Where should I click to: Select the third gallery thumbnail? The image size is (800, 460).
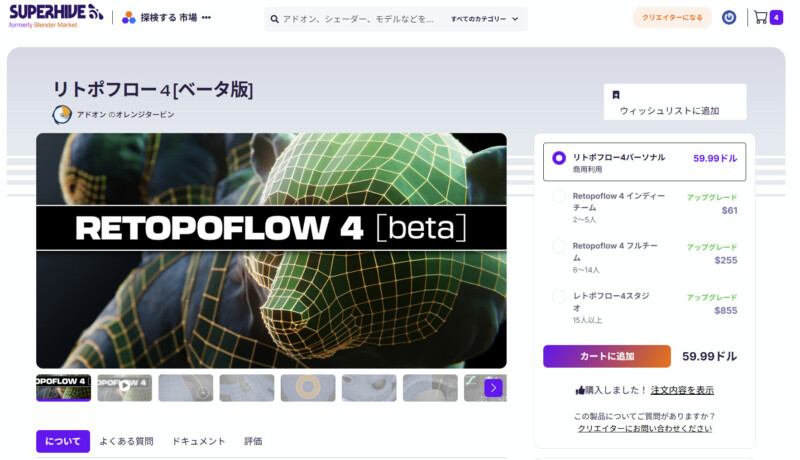tap(186, 388)
